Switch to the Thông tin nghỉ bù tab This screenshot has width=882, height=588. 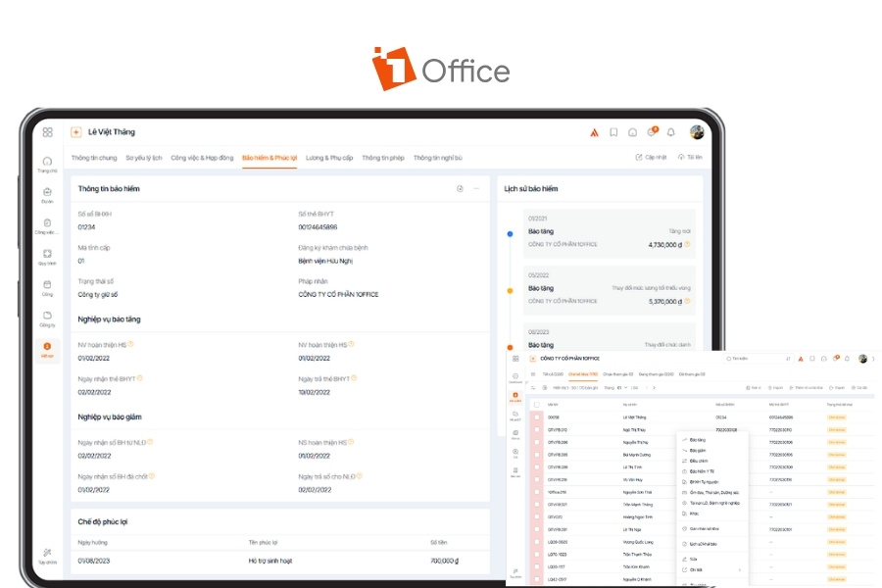[x=438, y=158]
